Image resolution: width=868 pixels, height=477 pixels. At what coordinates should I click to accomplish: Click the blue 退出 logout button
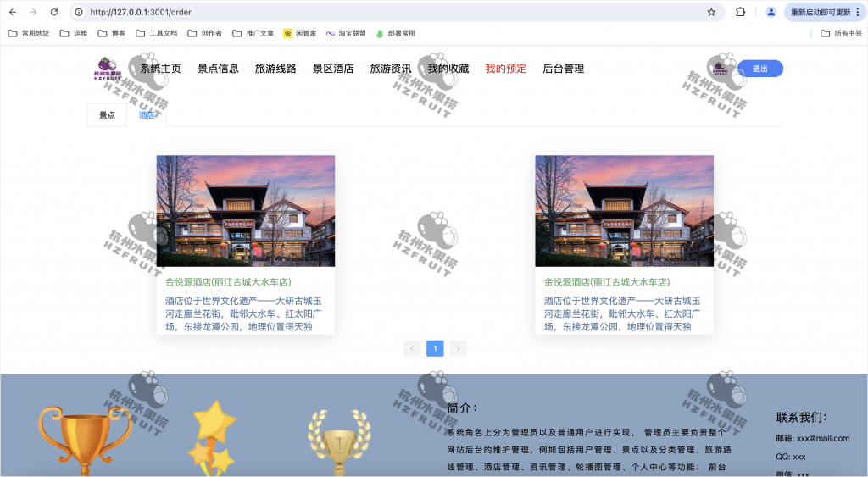[760, 69]
